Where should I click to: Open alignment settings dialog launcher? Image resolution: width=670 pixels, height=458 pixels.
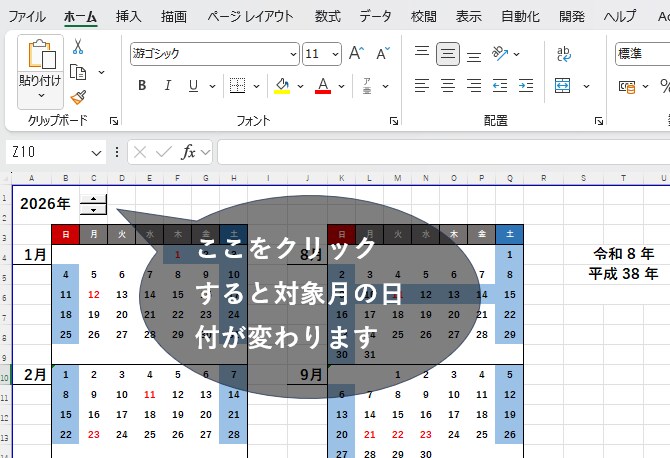point(599,121)
